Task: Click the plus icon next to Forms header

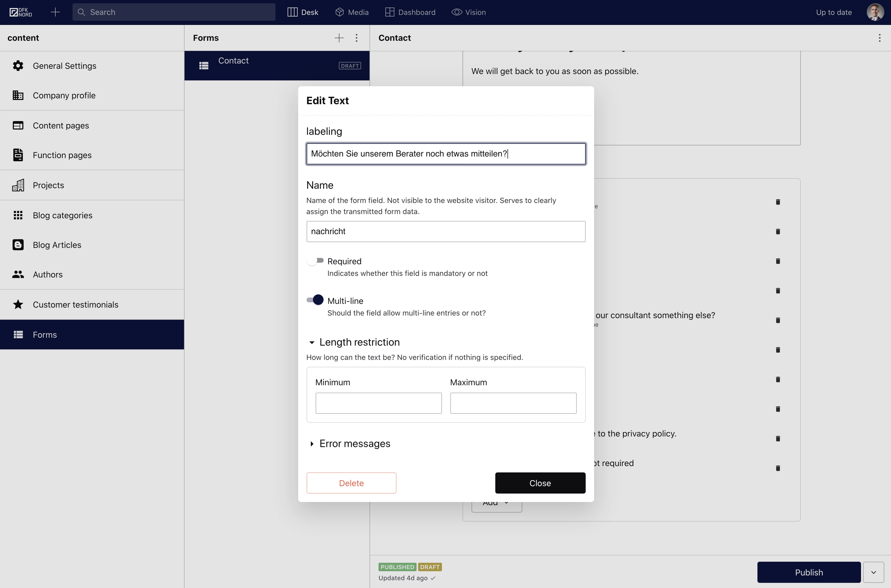Action: point(339,37)
